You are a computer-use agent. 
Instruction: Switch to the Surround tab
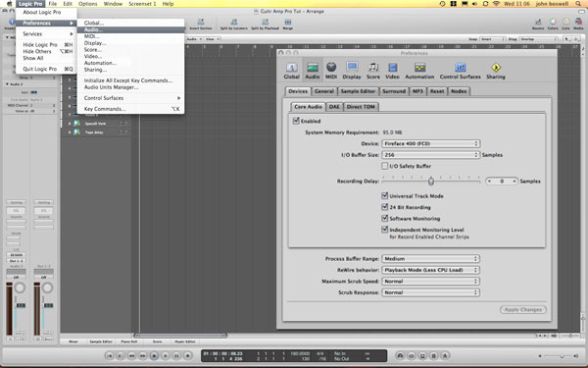[x=394, y=91]
